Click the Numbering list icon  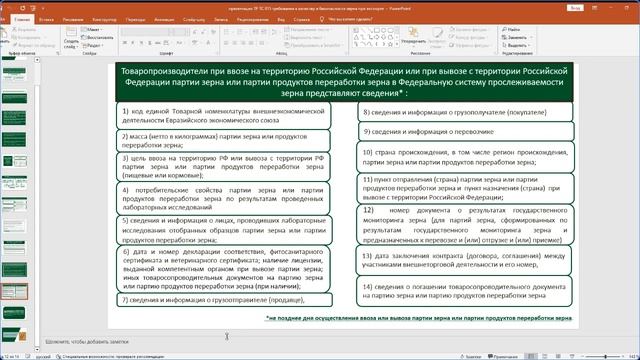[x=240, y=32]
